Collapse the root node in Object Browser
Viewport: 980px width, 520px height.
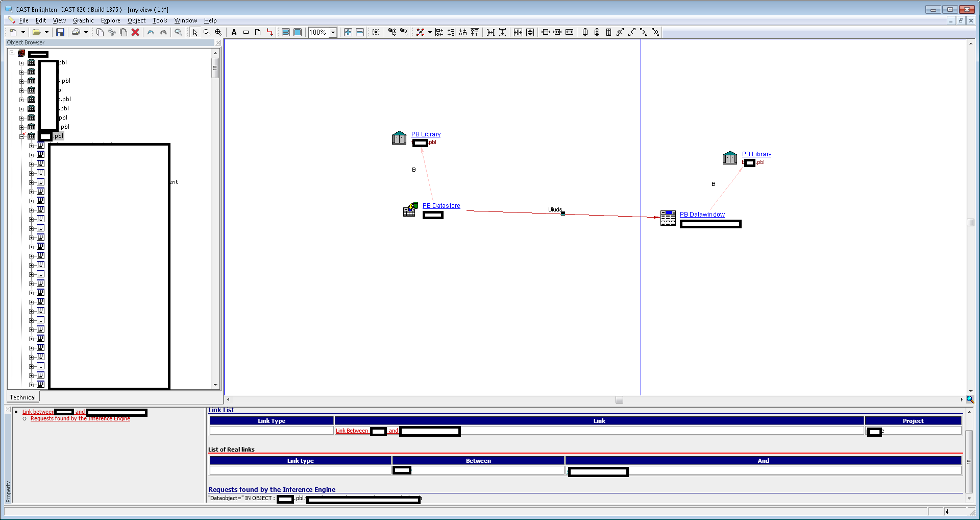12,53
